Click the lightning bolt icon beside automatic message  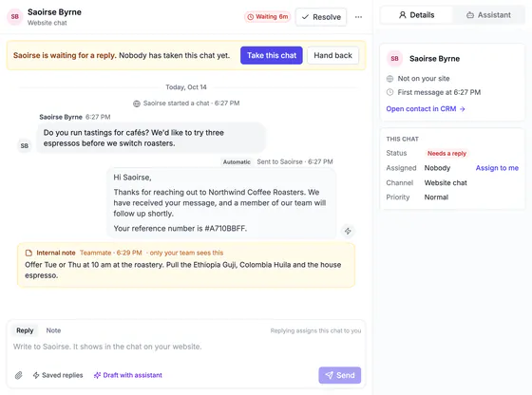click(348, 232)
